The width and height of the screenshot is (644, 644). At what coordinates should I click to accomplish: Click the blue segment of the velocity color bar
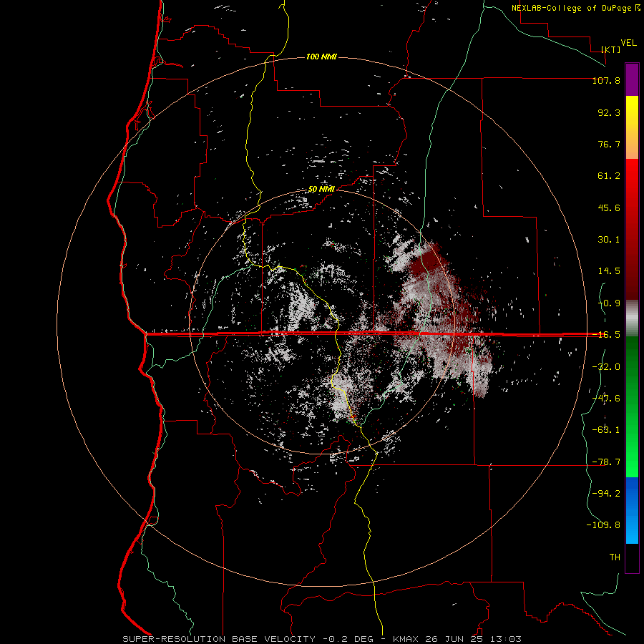[x=632, y=510]
